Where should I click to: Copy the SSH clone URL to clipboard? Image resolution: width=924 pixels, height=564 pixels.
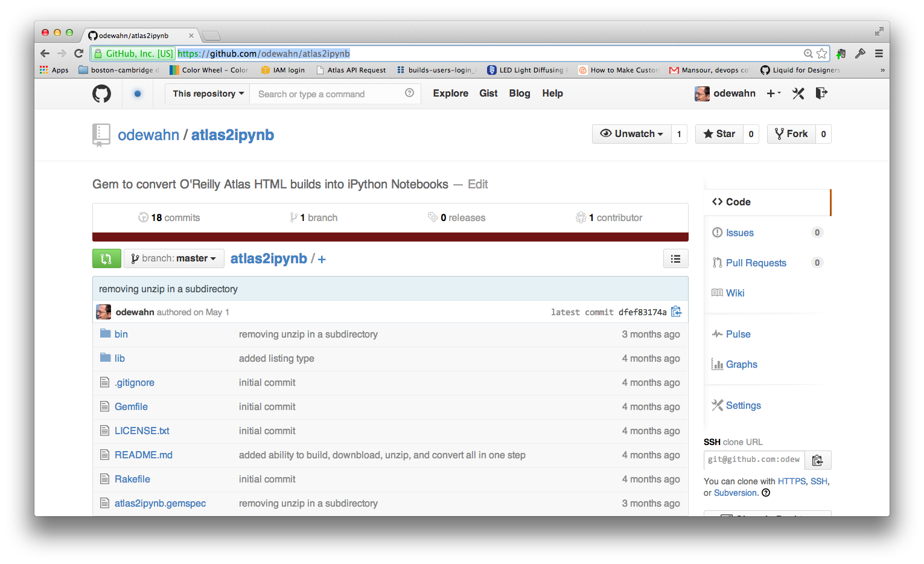[817, 460]
